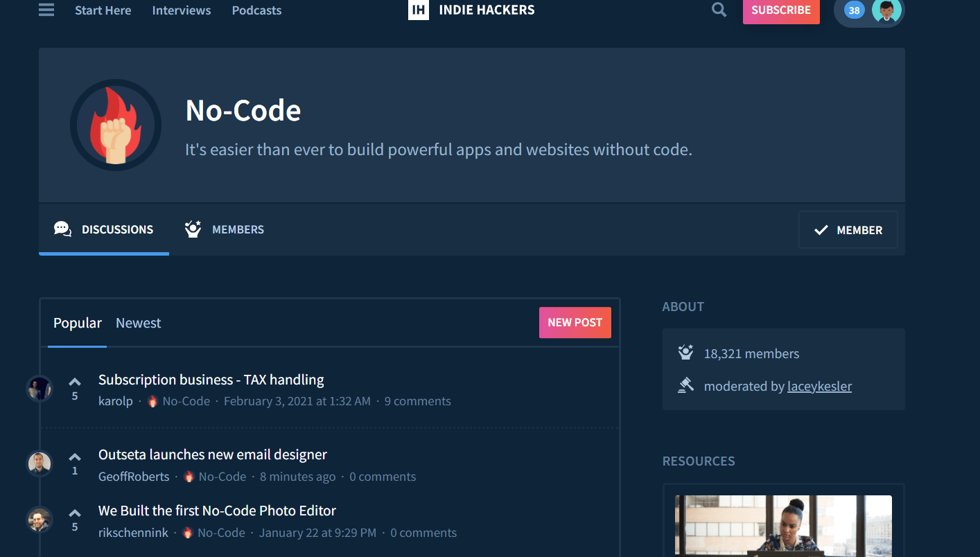980x557 pixels.
Task: Click fire icon beside rikschennink's No-Code tag
Action: pyautogui.click(x=188, y=533)
